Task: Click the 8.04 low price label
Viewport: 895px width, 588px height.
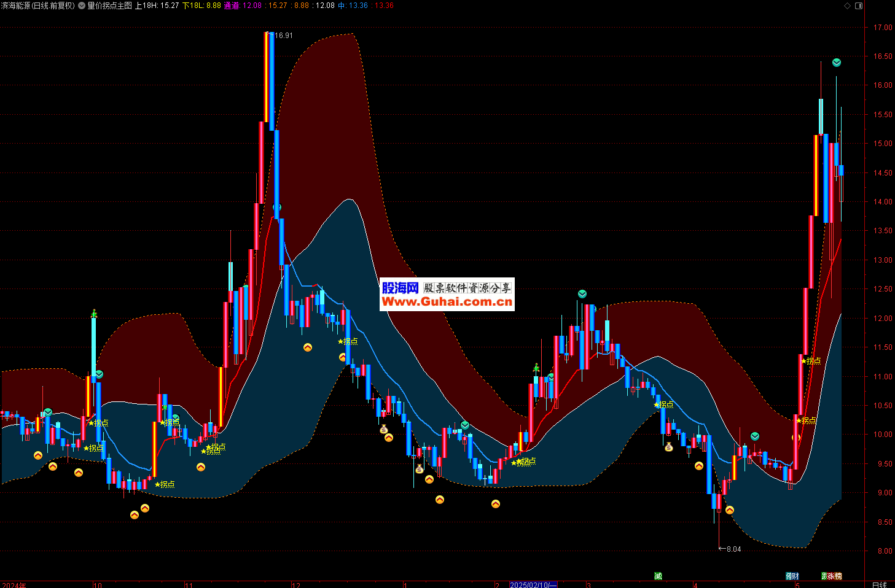Action: [733, 549]
